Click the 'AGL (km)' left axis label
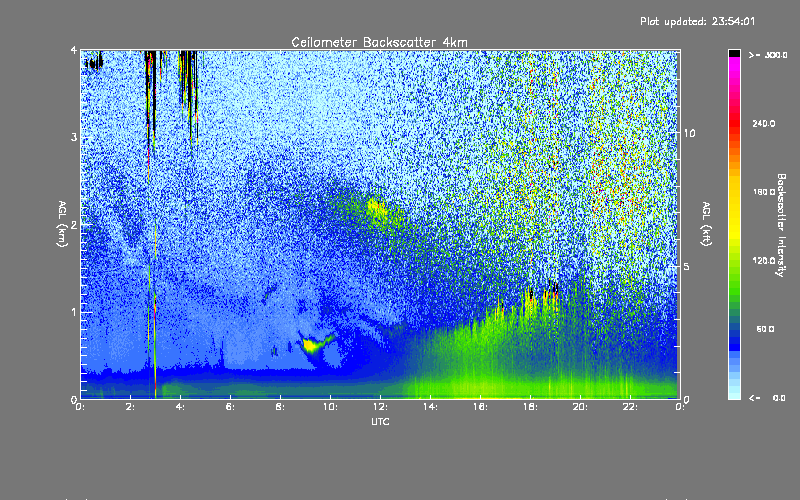The width and height of the screenshot is (800, 500). 63,224
